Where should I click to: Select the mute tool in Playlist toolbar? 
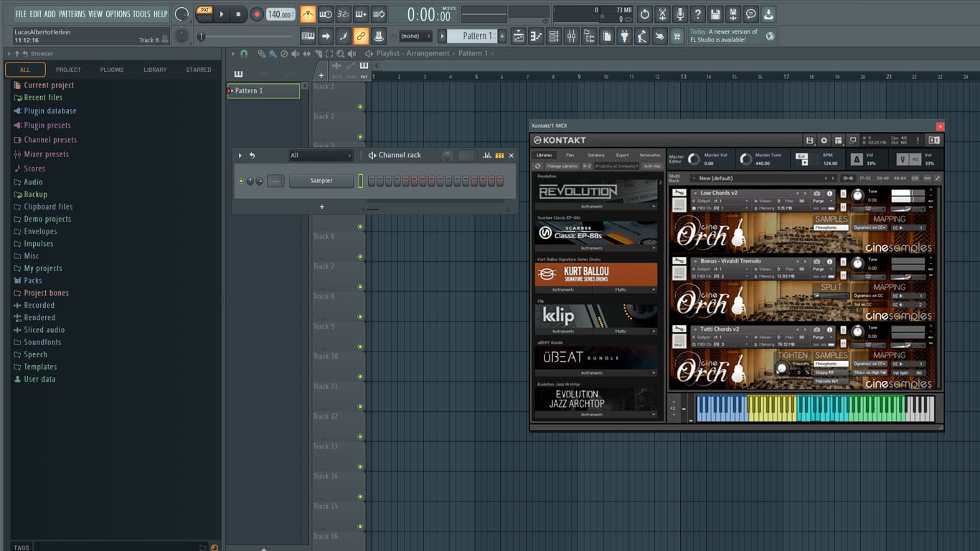pos(296,54)
